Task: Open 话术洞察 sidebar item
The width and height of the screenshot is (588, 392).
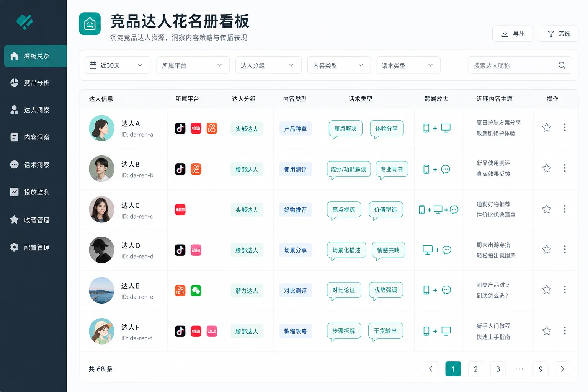Action: coord(35,165)
